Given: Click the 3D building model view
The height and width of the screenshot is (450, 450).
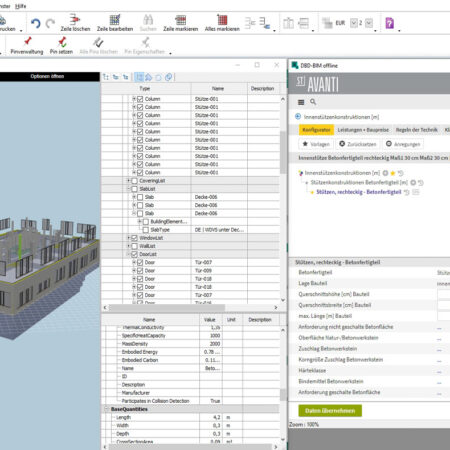Looking at the screenshot, I should (x=50, y=266).
